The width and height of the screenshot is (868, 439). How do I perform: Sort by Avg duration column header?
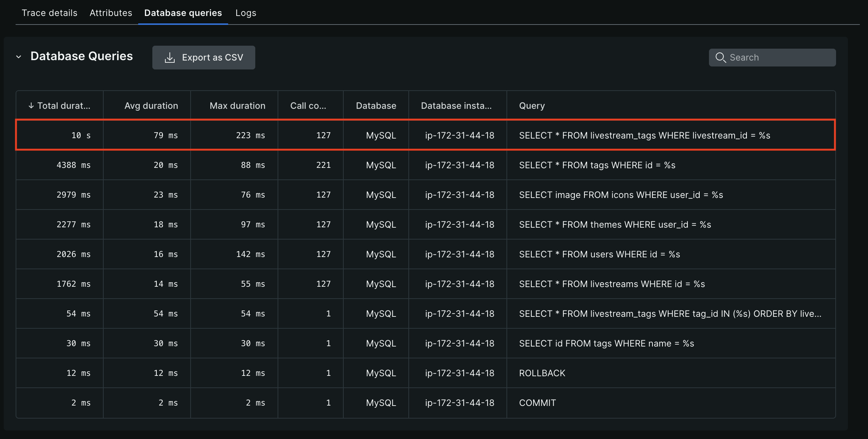(151, 106)
